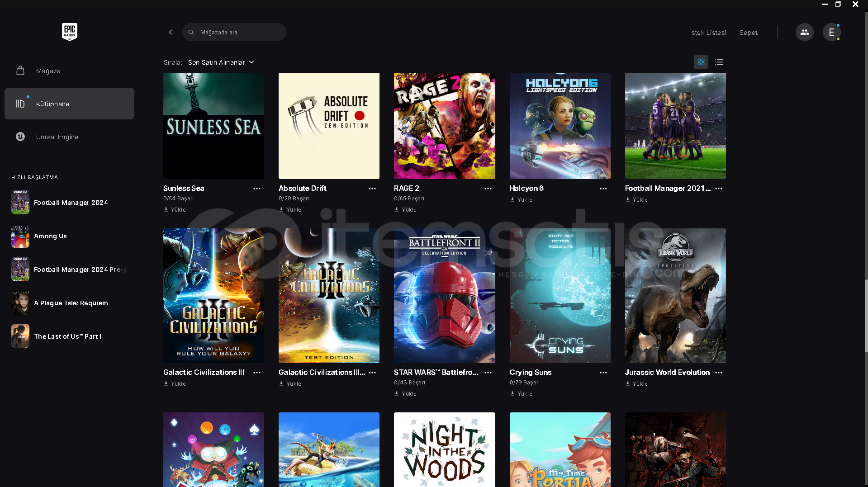Open the Crying Suns cover thumbnail
The width and height of the screenshot is (868, 487).
(x=560, y=296)
